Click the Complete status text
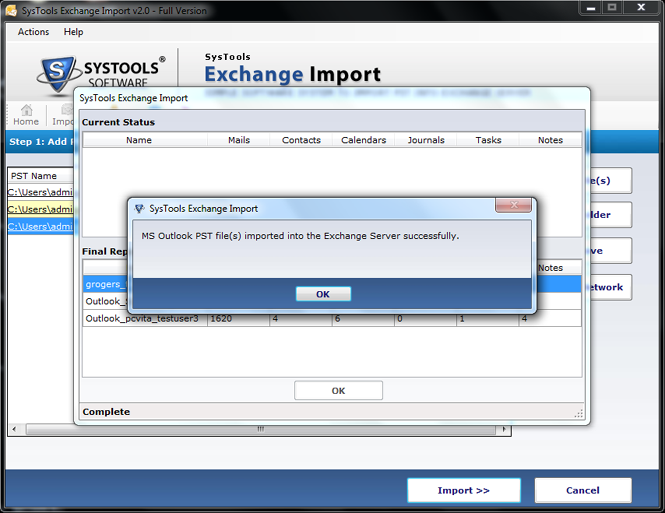665x513 pixels. [106, 412]
